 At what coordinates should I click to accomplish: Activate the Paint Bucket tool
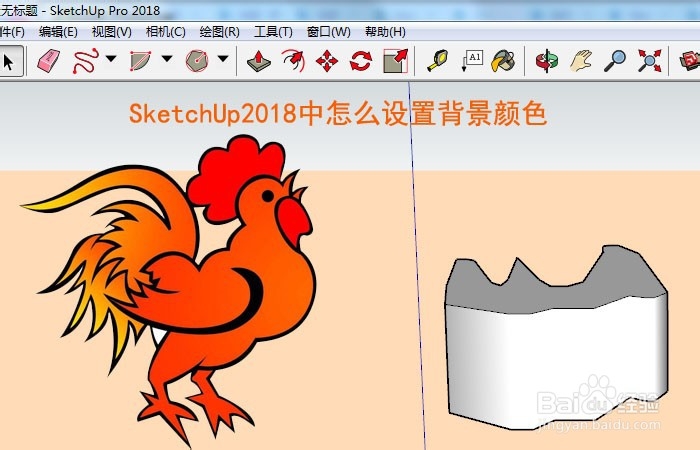point(503,61)
